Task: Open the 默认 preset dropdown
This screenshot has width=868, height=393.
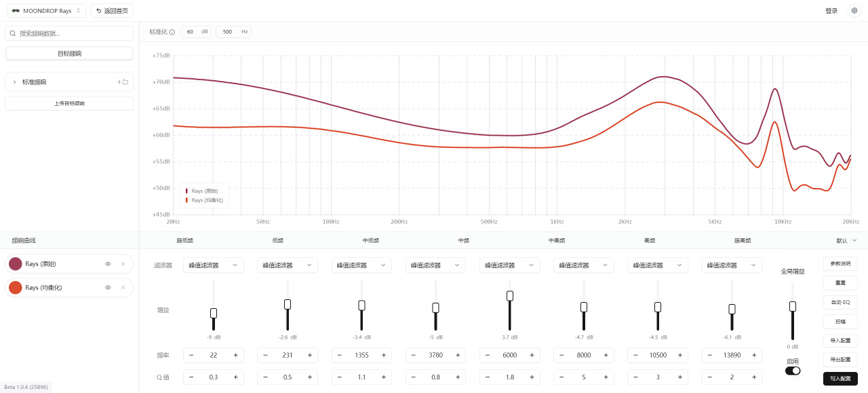Action: tap(846, 240)
